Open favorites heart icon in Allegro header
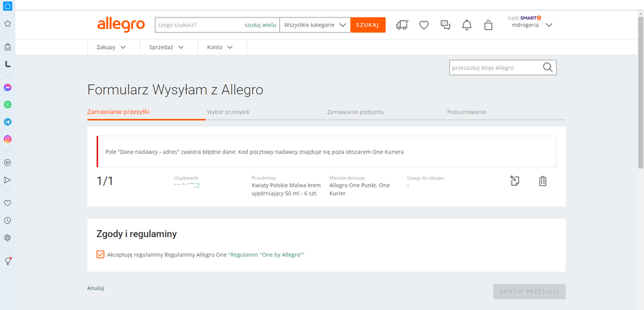The width and height of the screenshot is (644, 310). (424, 25)
